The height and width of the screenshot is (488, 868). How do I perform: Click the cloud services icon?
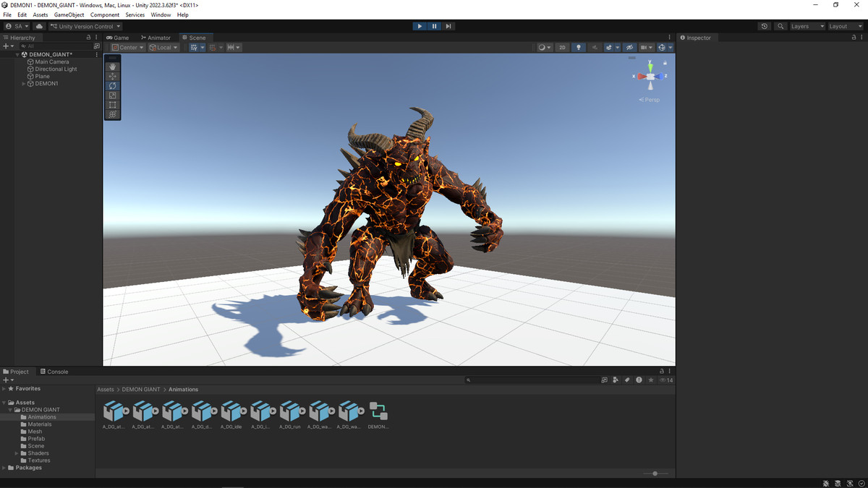click(x=39, y=26)
